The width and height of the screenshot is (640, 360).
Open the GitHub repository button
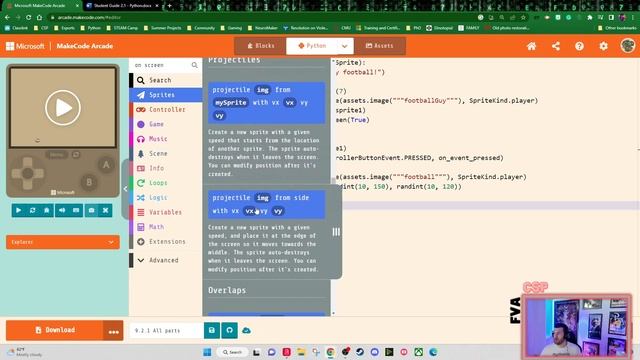(x=229, y=330)
